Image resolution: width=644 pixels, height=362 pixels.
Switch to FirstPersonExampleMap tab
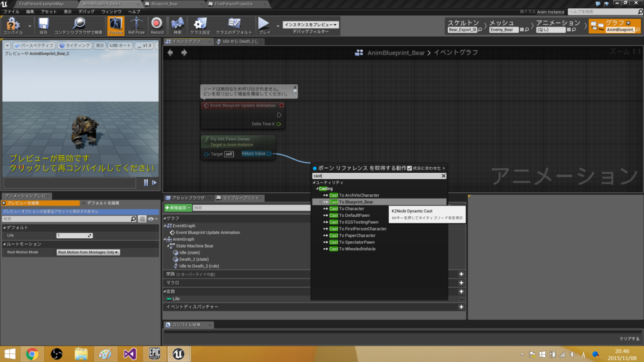click(x=41, y=4)
